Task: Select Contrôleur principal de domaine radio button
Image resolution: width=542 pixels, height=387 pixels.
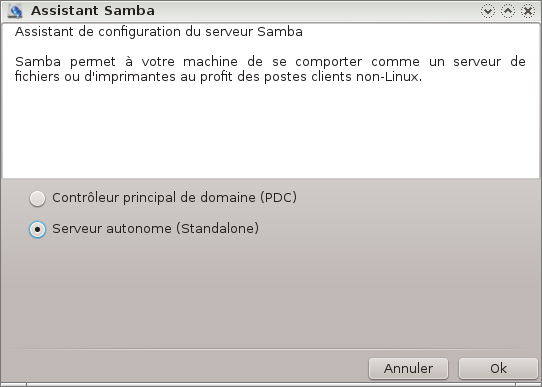Action: click(x=37, y=199)
